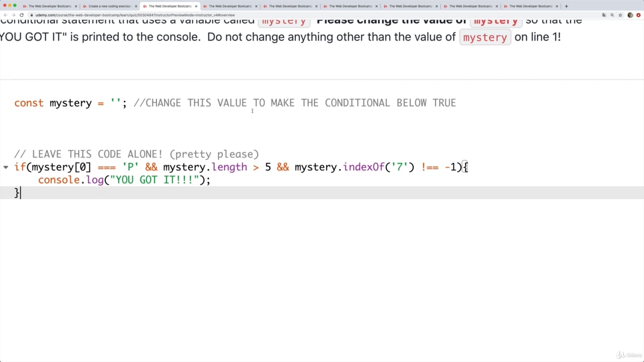This screenshot has height=362, width=644.
Task: Bookmark this page with the star icon
Action: 619,15
